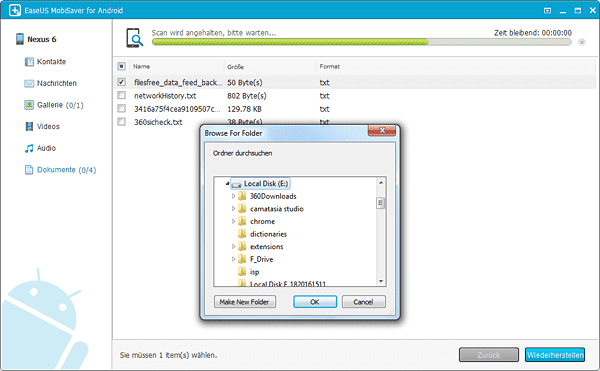Sort the list by Größe column
Image resolution: width=600 pixels, height=371 pixels.
click(x=235, y=67)
